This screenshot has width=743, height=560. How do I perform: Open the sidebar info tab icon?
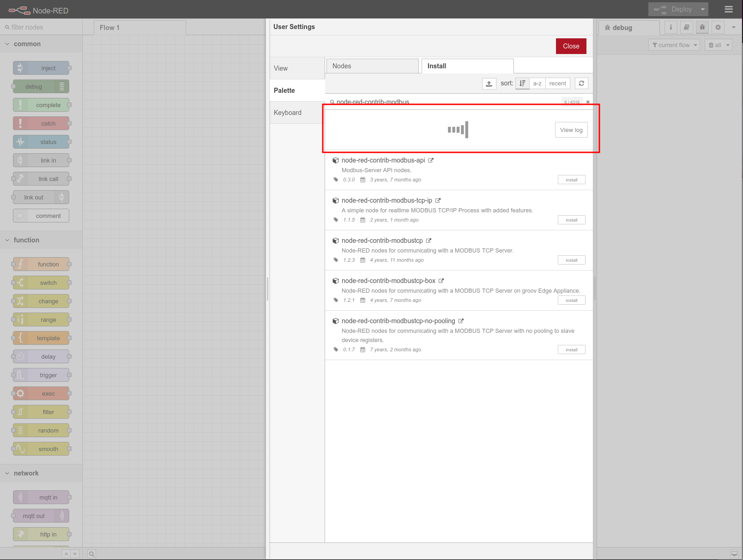(671, 27)
